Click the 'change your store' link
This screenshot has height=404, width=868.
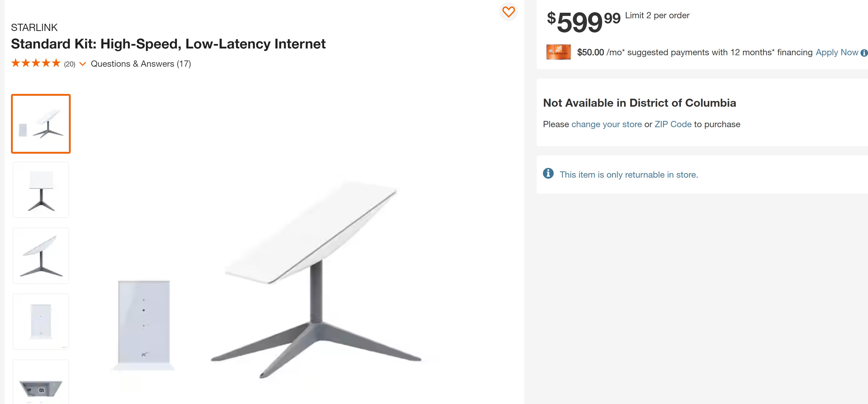(606, 124)
